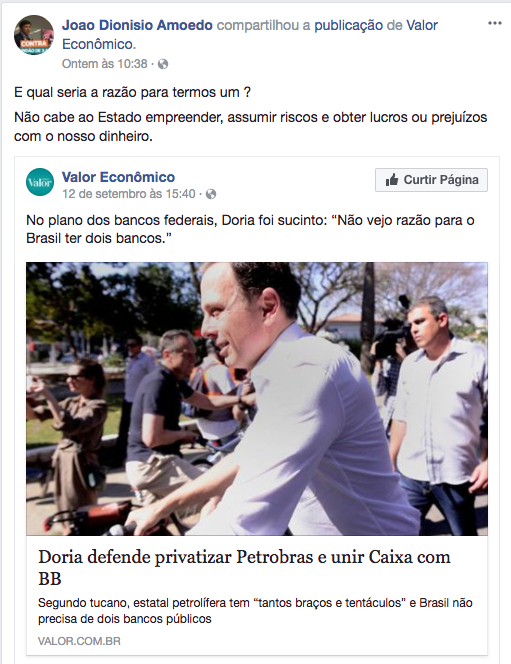Open Valor Econômico page name in shared post

click(x=118, y=177)
